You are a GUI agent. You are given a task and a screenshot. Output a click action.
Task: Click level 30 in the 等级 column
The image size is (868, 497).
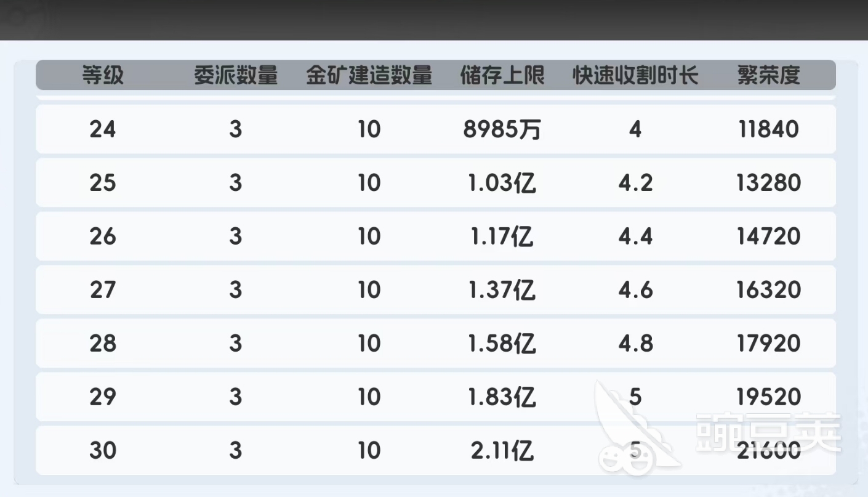click(103, 451)
